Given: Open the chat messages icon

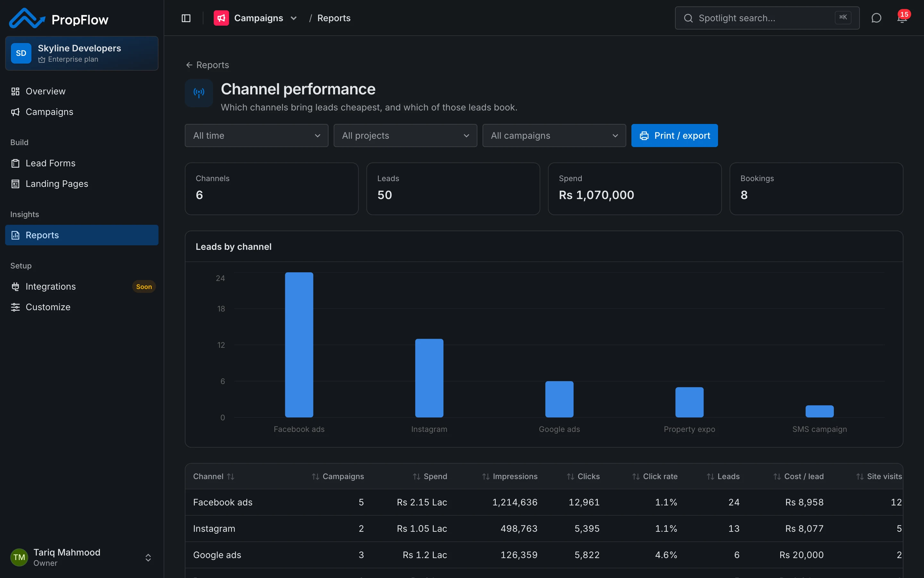Looking at the screenshot, I should [x=876, y=18].
